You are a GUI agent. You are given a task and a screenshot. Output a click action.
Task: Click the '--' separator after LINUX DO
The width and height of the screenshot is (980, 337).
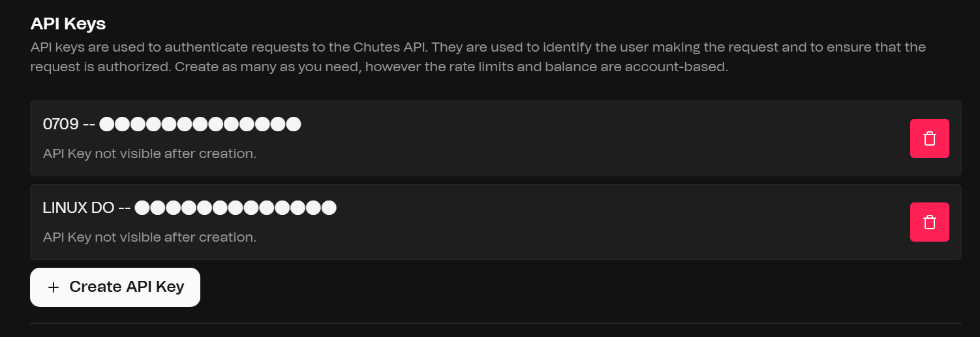(125, 208)
